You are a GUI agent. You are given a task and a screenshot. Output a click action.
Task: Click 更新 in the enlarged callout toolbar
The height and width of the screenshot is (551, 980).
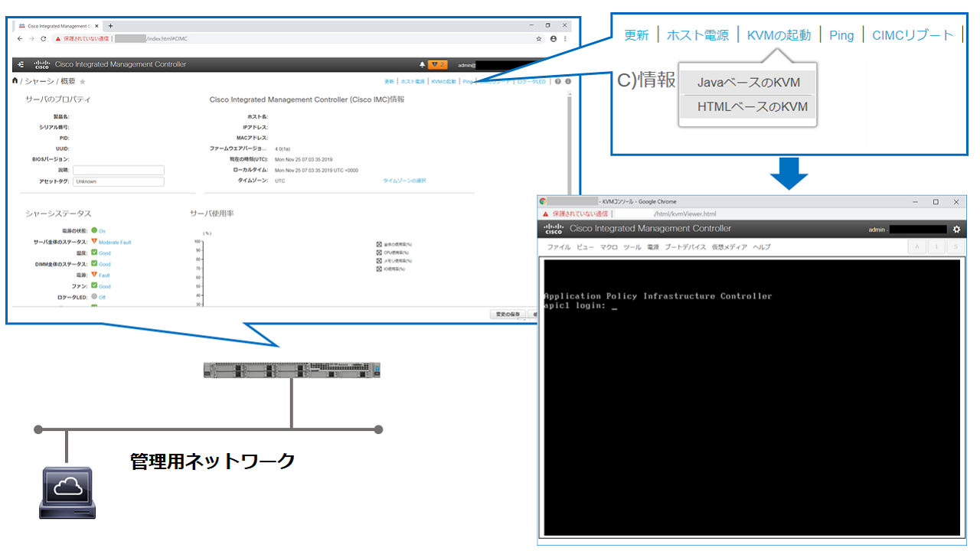tap(636, 35)
